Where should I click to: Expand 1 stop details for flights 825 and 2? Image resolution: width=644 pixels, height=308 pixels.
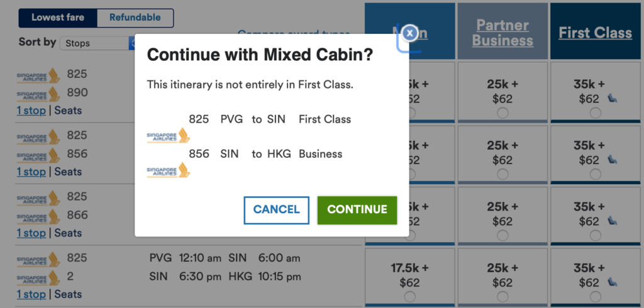click(31, 294)
